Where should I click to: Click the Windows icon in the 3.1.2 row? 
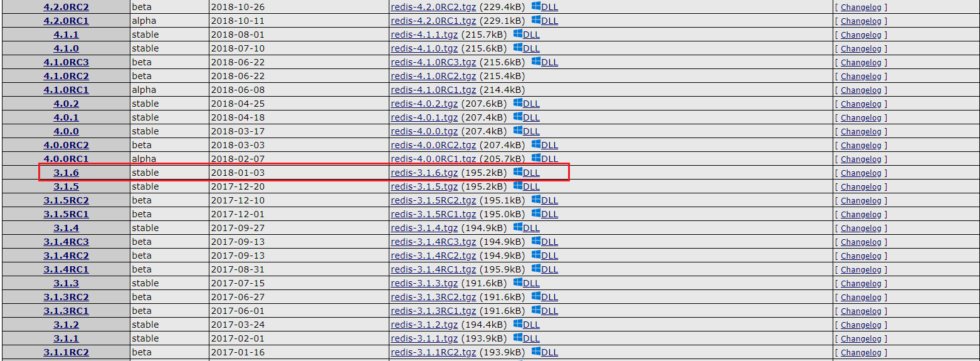pyautogui.click(x=518, y=323)
